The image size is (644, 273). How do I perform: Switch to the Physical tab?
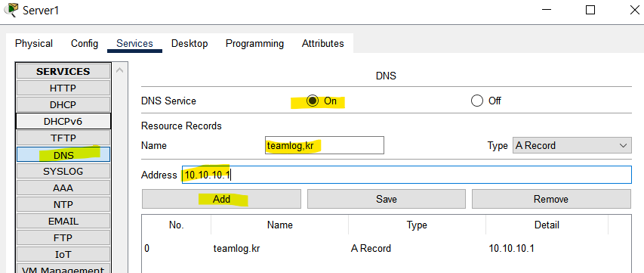[34, 44]
